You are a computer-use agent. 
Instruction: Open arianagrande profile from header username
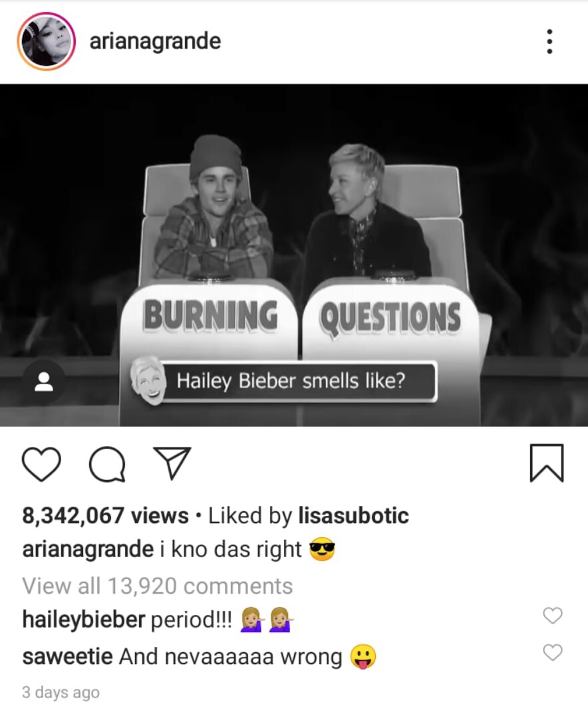pos(155,41)
